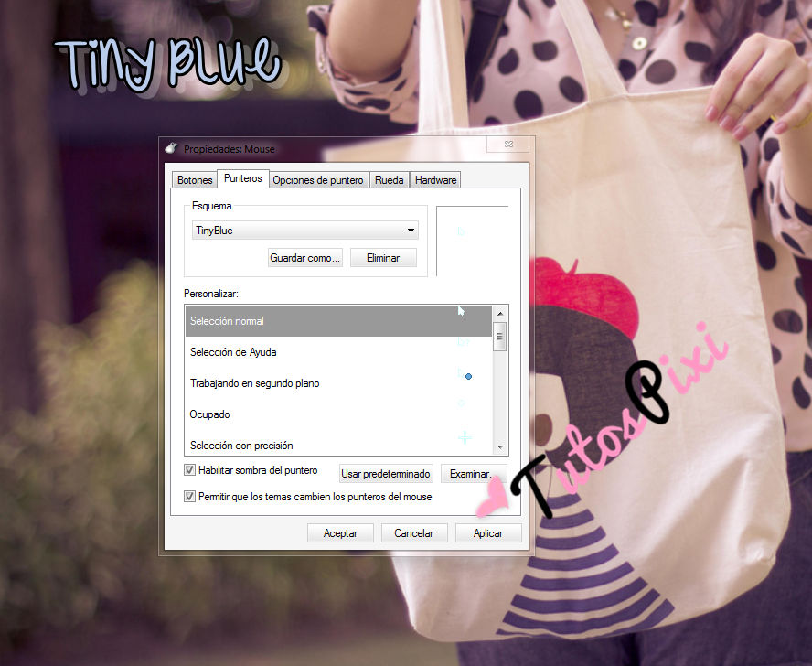Screen dimensions: 812x666
Task: Click the list scroll up arrow
Action: [500, 313]
